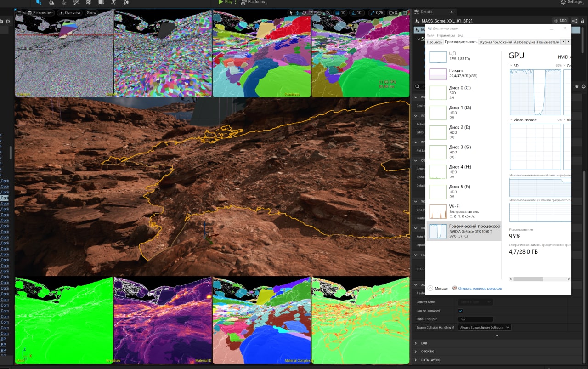Switch to Автозагрузка tab
Screen dimensions: 588x369
tap(525, 42)
